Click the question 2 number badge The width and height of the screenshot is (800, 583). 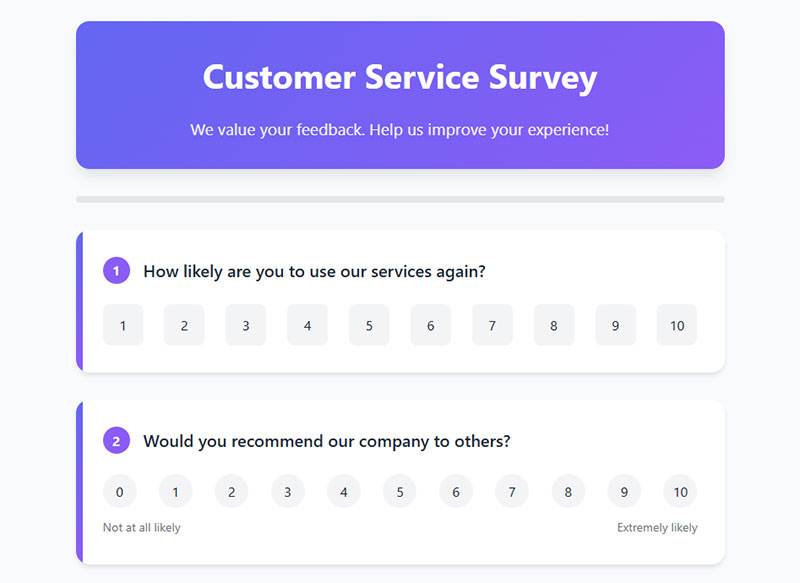pos(117,440)
